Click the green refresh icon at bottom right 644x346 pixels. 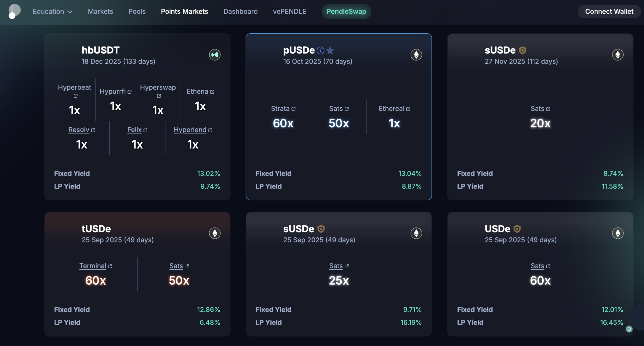point(629,329)
